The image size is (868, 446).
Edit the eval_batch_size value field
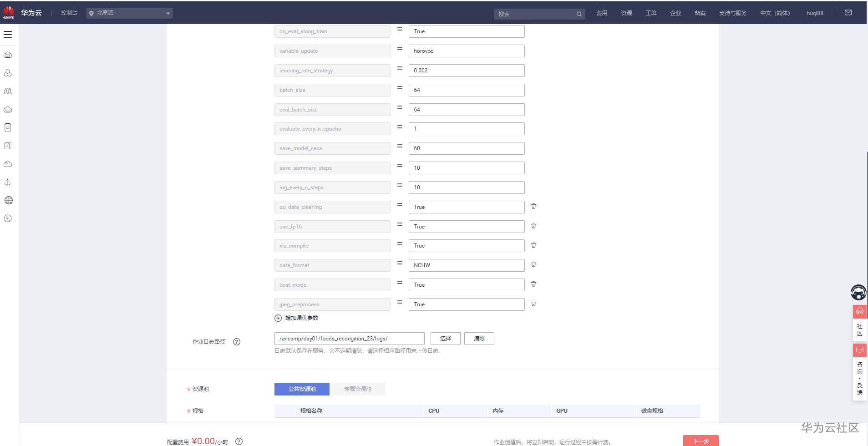[x=467, y=110]
